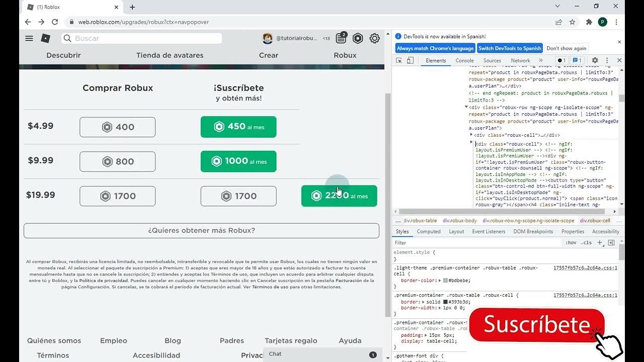Image resolution: width=644 pixels, height=362 pixels.
Task: Click ¿Quieres obtener más Robux? button
Action: pos(201,231)
